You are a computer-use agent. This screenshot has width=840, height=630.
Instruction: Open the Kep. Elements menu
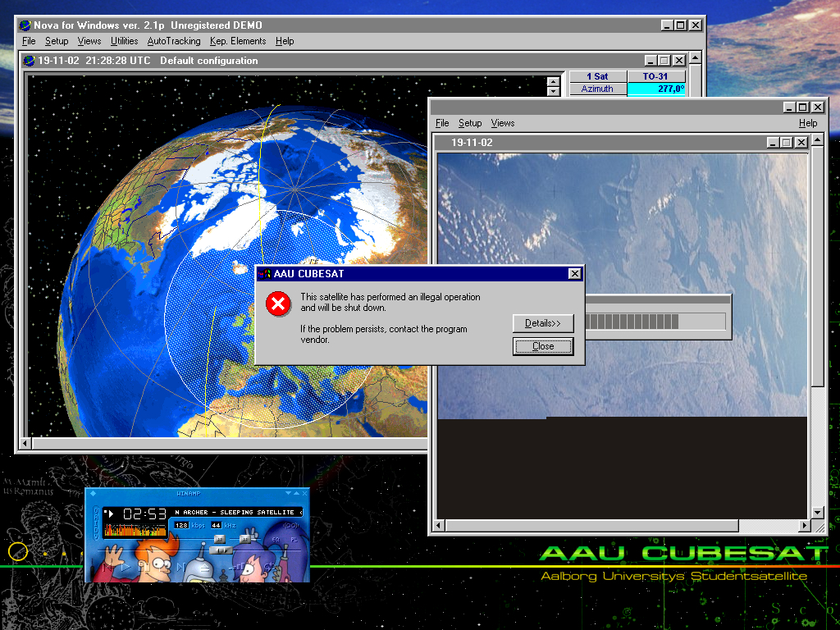(x=238, y=41)
